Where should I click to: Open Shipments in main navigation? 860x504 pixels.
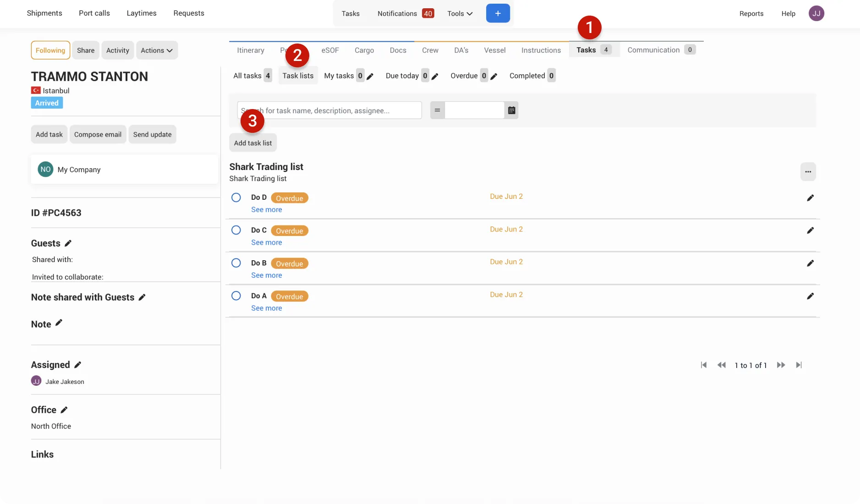(x=44, y=13)
